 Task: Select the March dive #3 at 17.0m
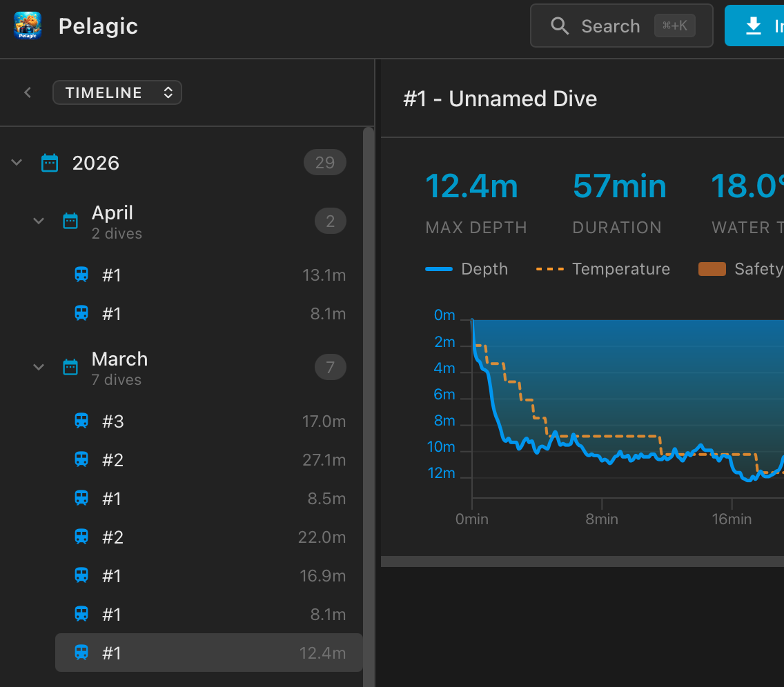208,421
